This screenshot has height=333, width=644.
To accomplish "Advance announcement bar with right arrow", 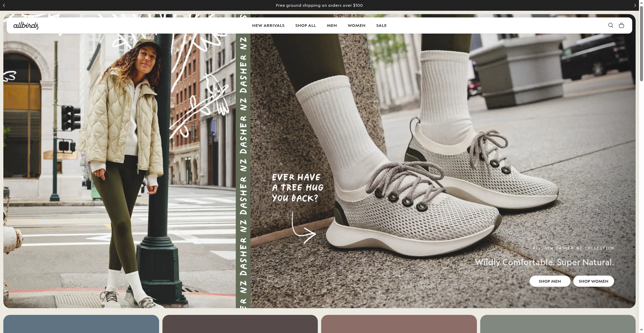I will [635, 5].
